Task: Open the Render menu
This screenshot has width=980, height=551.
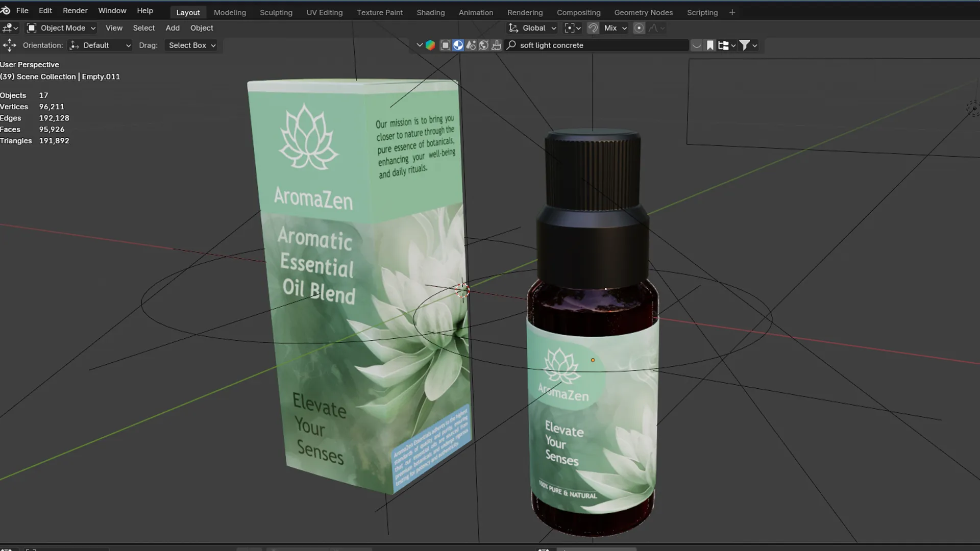Action: coord(75,10)
